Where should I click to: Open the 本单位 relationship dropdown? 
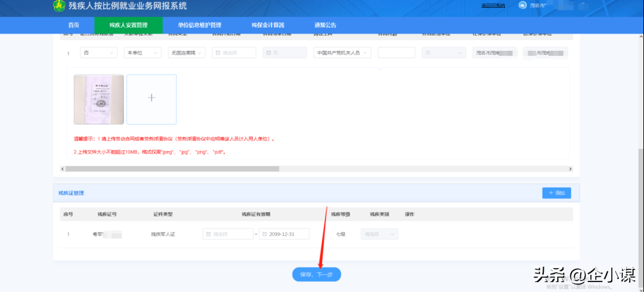point(143,53)
